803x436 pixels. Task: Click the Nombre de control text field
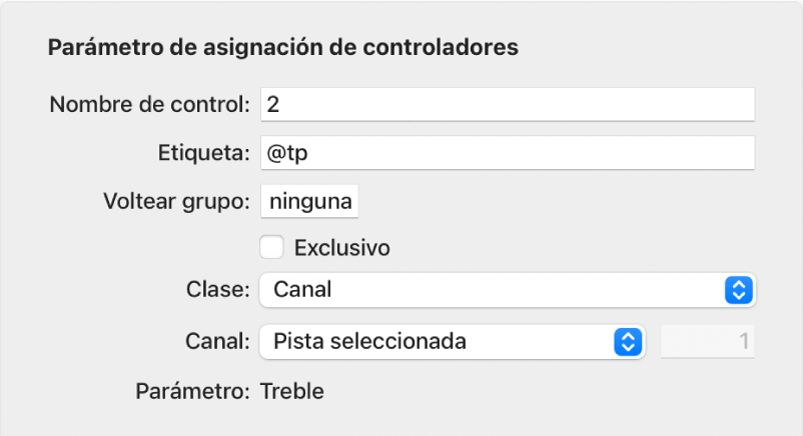pyautogui.click(x=506, y=104)
